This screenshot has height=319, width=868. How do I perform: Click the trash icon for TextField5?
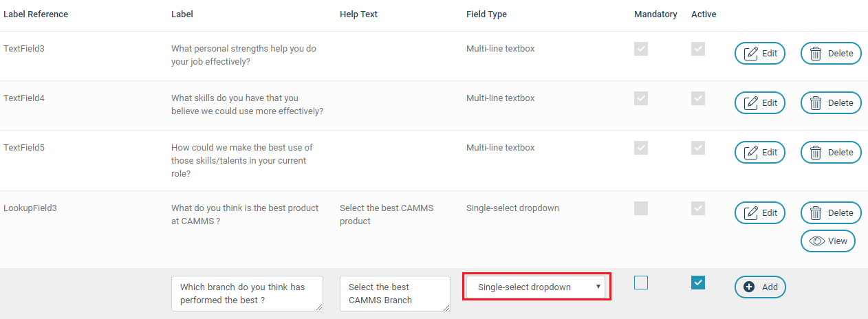816,153
